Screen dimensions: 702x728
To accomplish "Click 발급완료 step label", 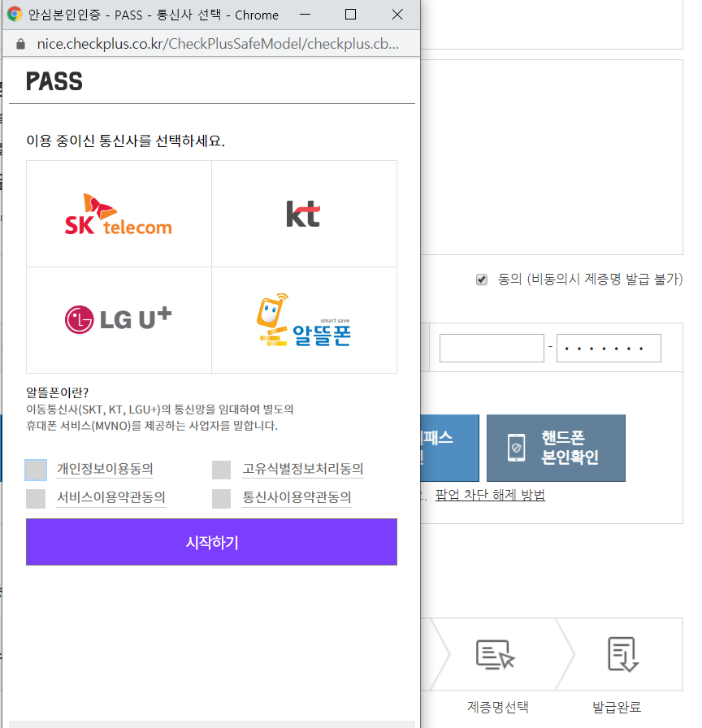I will click(617, 707).
